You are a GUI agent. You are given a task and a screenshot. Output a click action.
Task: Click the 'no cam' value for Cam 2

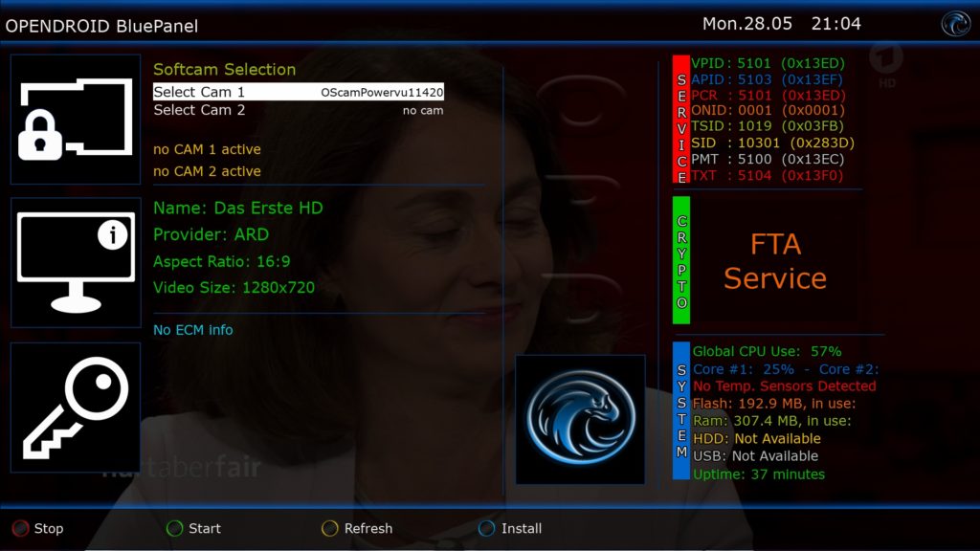(423, 111)
